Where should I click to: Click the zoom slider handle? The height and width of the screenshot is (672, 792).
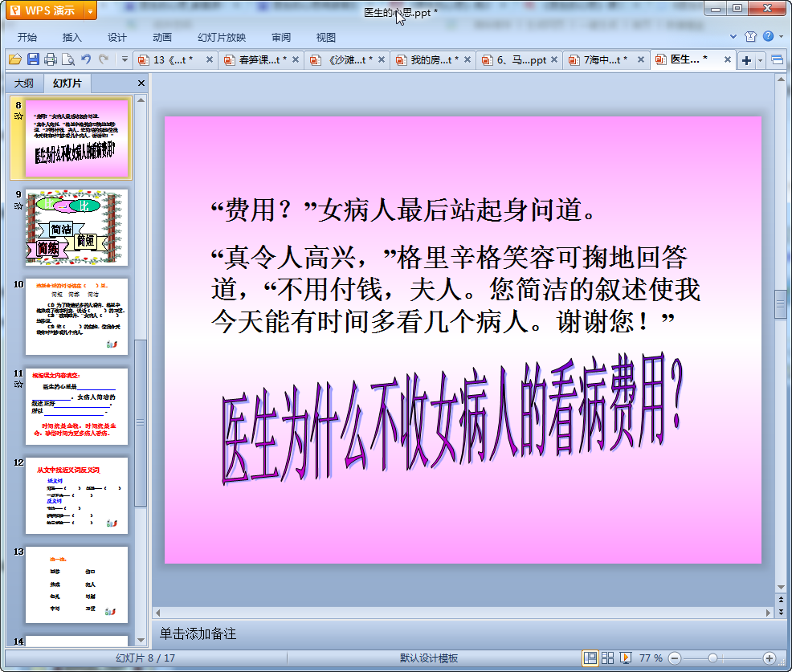tap(712, 658)
